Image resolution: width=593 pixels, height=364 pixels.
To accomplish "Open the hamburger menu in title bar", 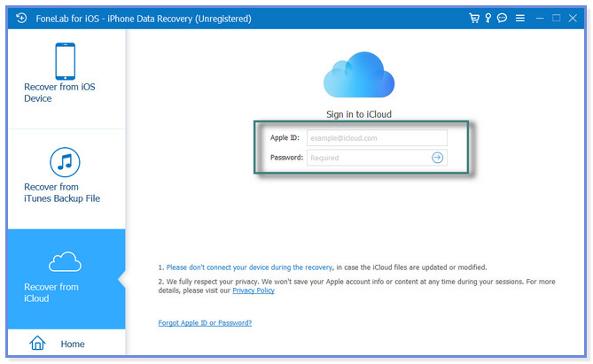I will [x=520, y=18].
